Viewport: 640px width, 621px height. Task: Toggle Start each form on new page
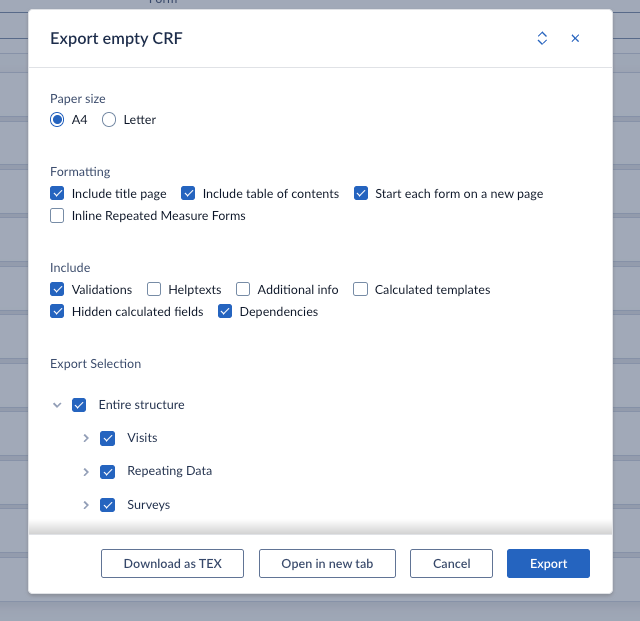click(361, 194)
